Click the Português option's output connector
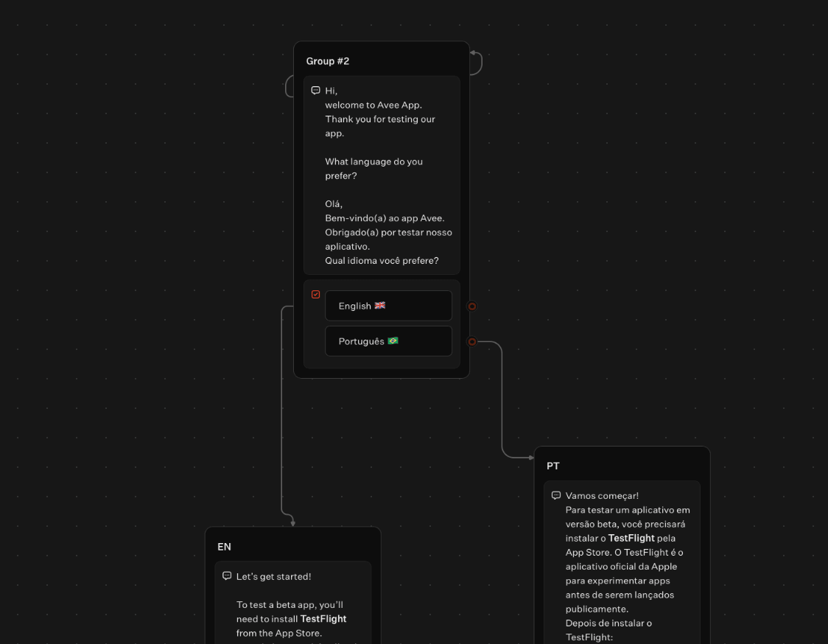The width and height of the screenshot is (828, 644). point(472,342)
